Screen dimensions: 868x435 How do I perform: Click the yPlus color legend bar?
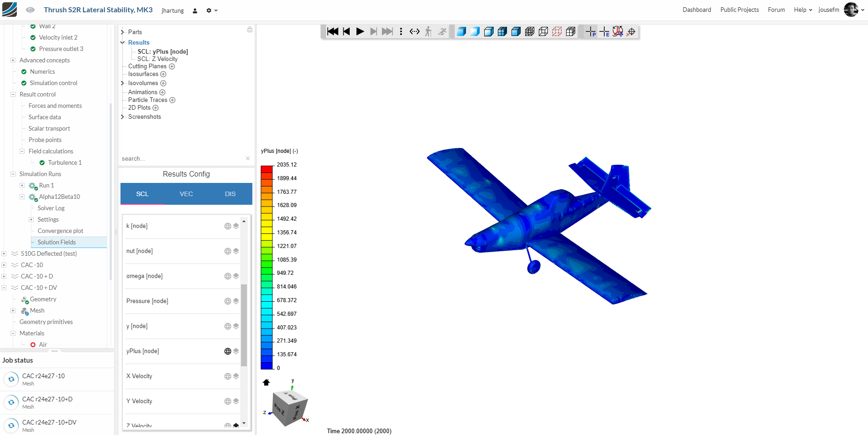point(266,268)
